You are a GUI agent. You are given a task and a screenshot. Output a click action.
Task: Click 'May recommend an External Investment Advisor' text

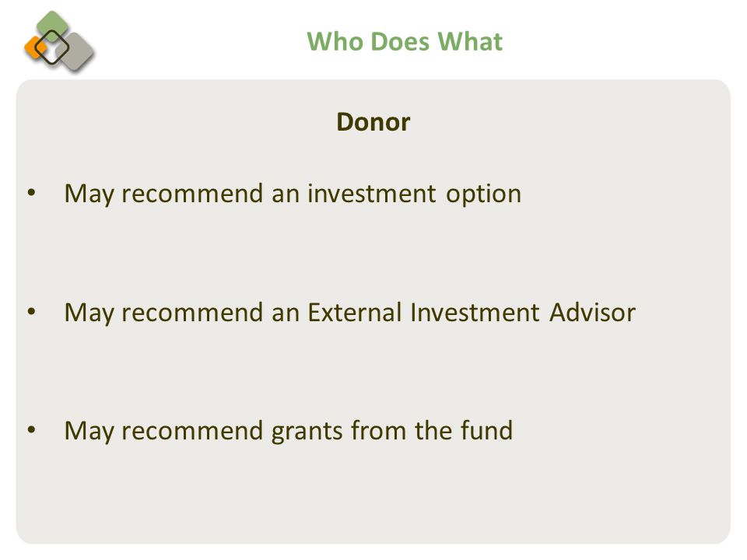click(x=349, y=313)
